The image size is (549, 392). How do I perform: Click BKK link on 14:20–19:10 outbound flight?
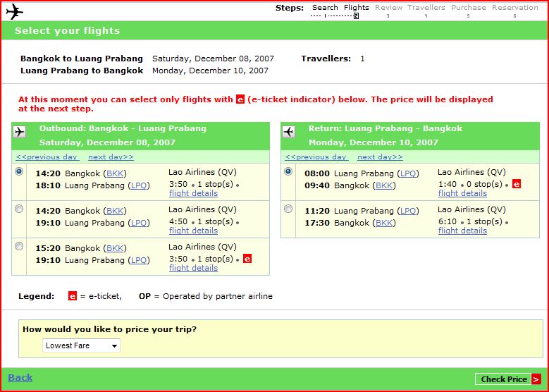click(115, 211)
